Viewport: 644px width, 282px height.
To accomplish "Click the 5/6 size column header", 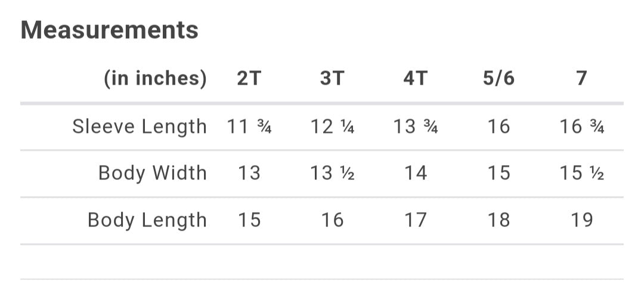I will click(x=499, y=78).
